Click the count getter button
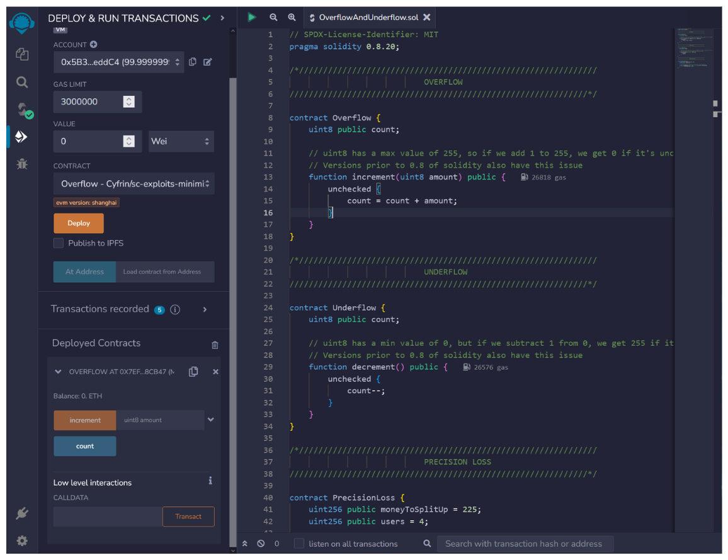This screenshot has width=728, height=560. click(85, 446)
